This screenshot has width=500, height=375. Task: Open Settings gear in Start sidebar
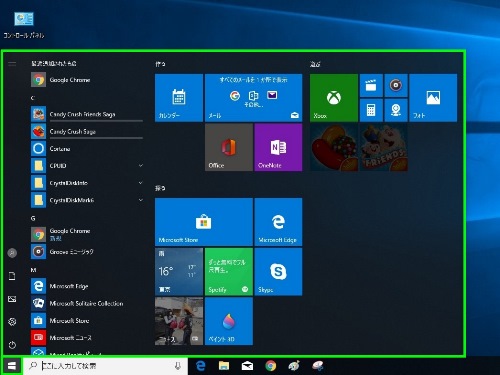tap(12, 322)
